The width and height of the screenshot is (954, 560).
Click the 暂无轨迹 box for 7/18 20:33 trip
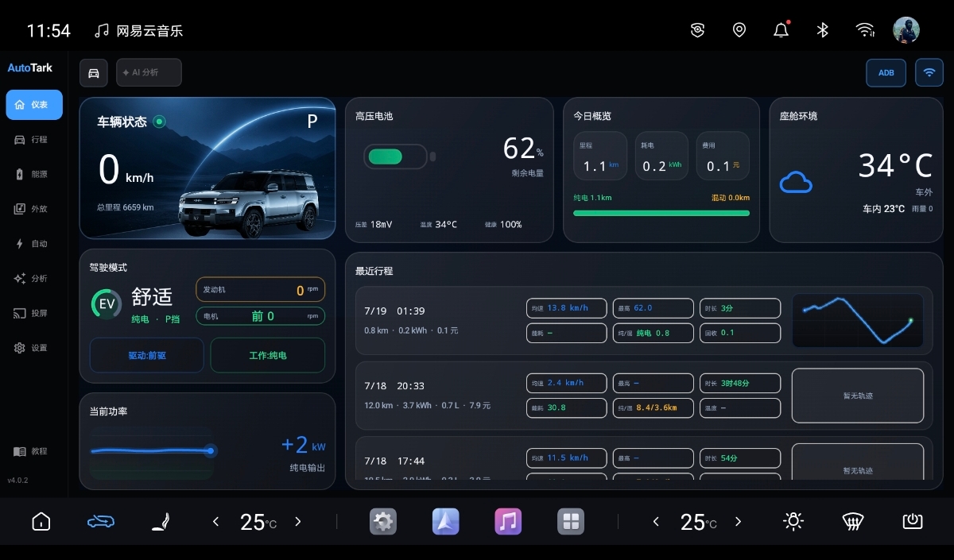(x=857, y=396)
